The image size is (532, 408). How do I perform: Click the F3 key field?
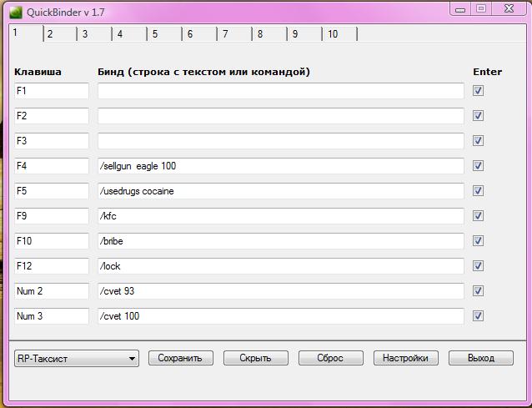click(52, 141)
